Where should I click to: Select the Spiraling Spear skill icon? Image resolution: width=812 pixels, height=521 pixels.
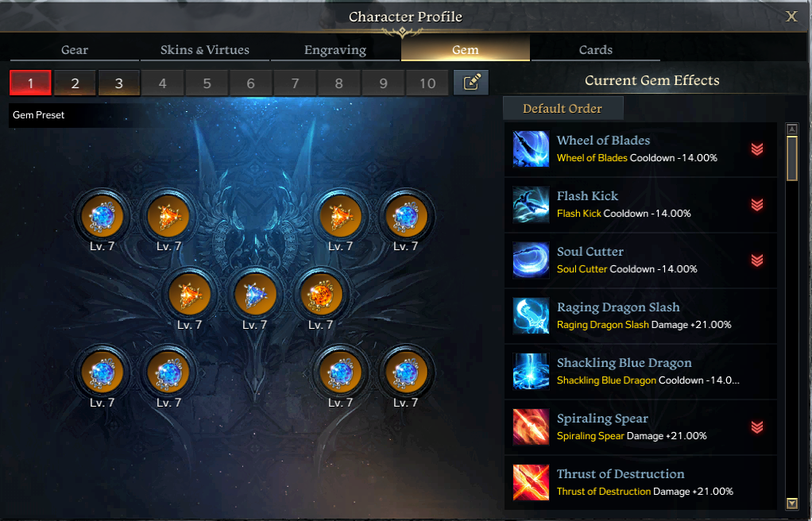click(531, 426)
